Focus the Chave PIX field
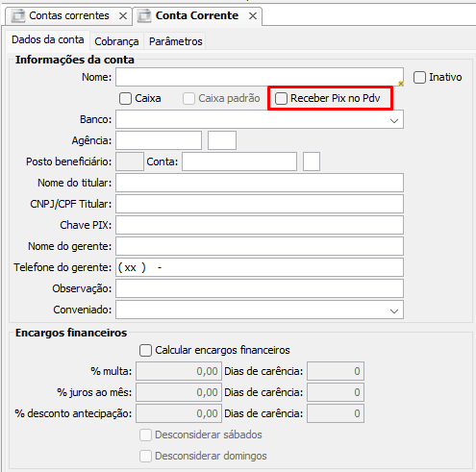Image resolution: width=476 pixels, height=472 pixels. click(x=260, y=225)
